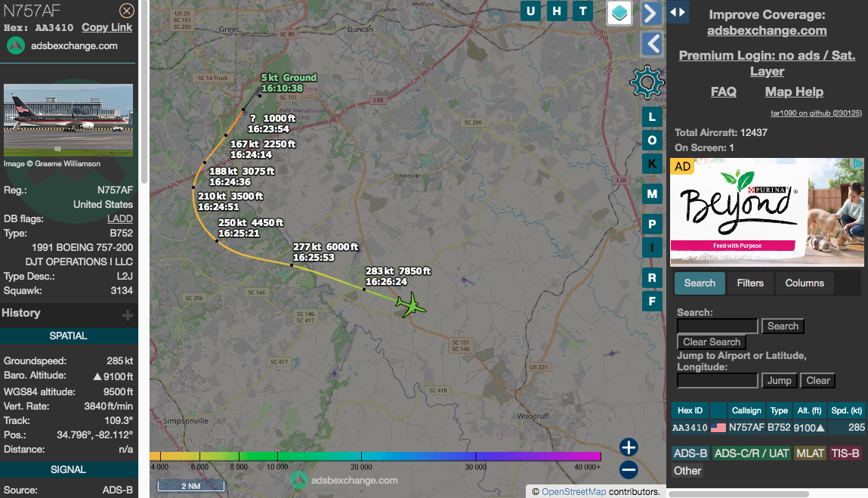Image resolution: width=868 pixels, height=498 pixels.
Task: Toggle the I map option button
Action: [x=652, y=248]
